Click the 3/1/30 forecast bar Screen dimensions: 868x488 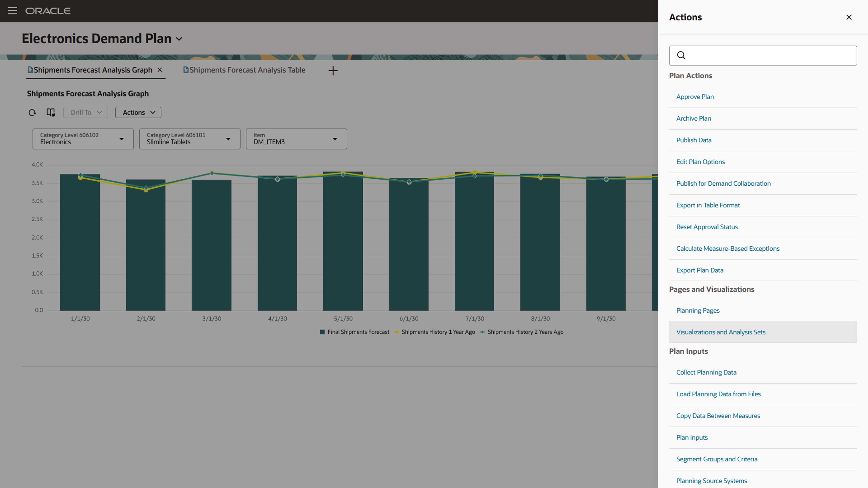(212, 245)
